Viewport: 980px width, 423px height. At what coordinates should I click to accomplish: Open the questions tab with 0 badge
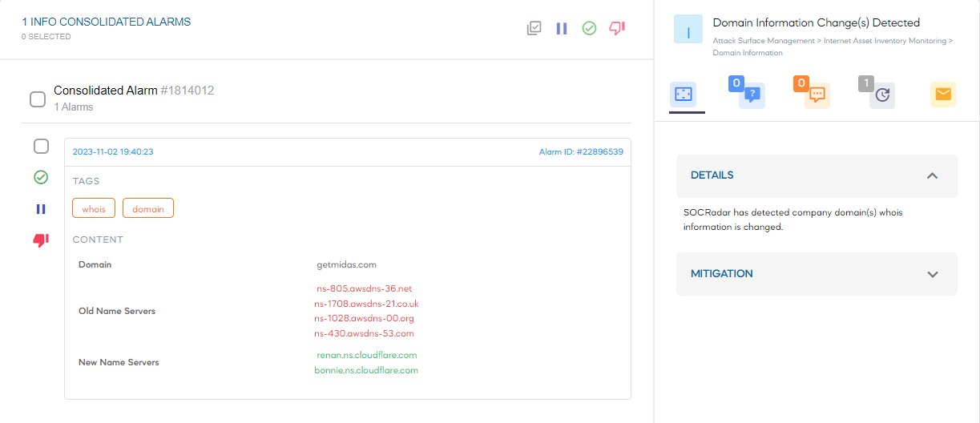751,95
